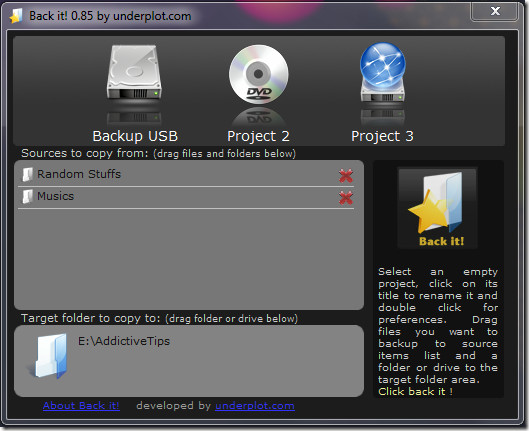Viewport: 529px width, 431px height.
Task: Click the E:\AddictiveTips target path
Action: tap(124, 341)
